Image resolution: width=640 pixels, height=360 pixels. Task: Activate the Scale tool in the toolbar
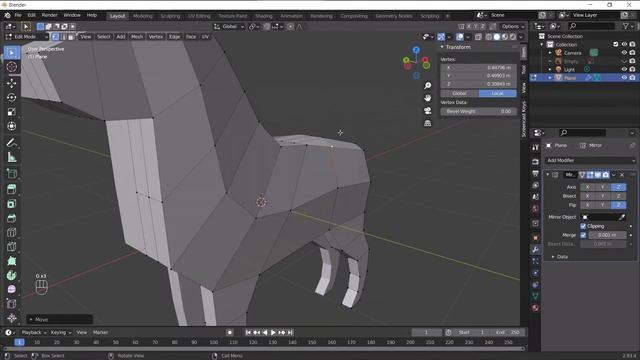coord(11,112)
